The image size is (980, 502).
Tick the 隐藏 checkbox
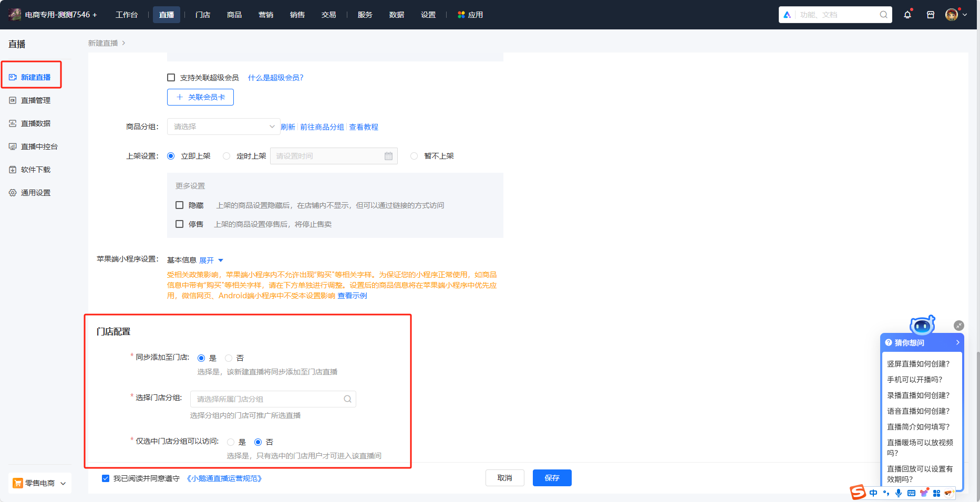pyautogui.click(x=179, y=205)
